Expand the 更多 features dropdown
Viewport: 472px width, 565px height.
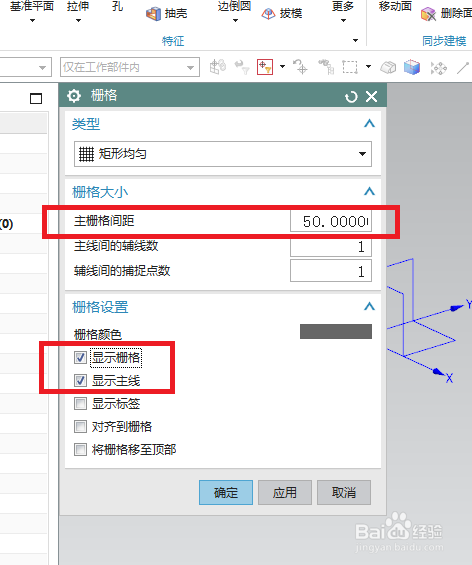click(x=343, y=21)
